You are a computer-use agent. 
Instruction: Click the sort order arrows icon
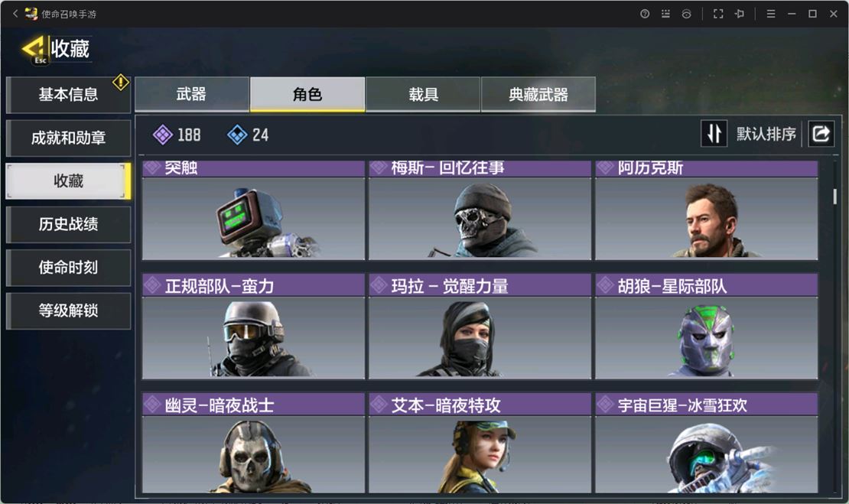click(x=714, y=133)
